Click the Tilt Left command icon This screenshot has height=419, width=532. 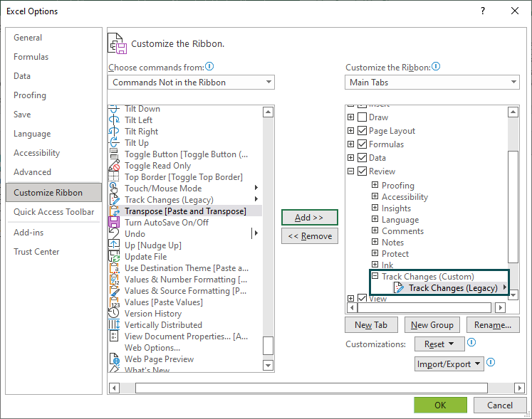(114, 120)
